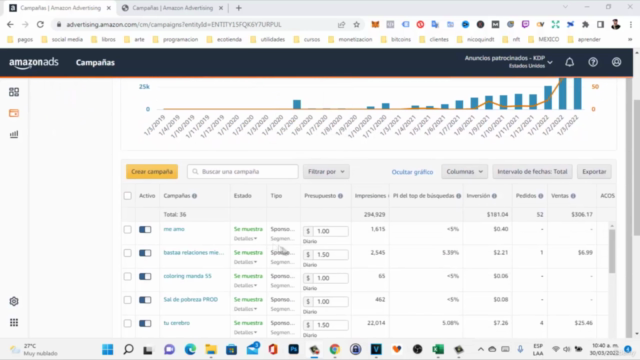Toggle active switch for me amo campaign
640x360 pixels.
(145, 229)
